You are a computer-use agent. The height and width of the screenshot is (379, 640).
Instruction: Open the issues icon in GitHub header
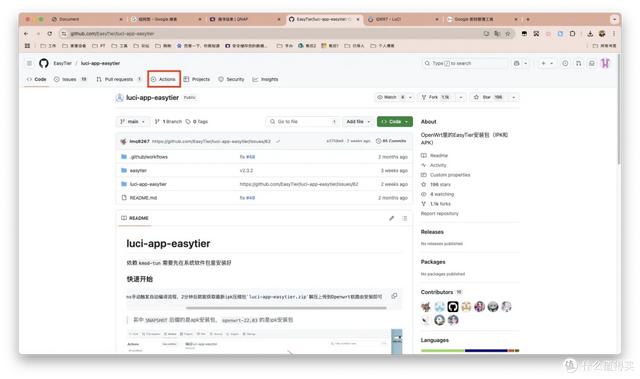(565, 63)
